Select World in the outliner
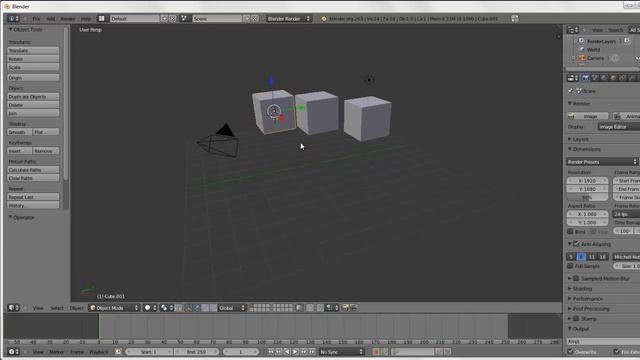Screen dimensions: 640x360 (593, 50)
